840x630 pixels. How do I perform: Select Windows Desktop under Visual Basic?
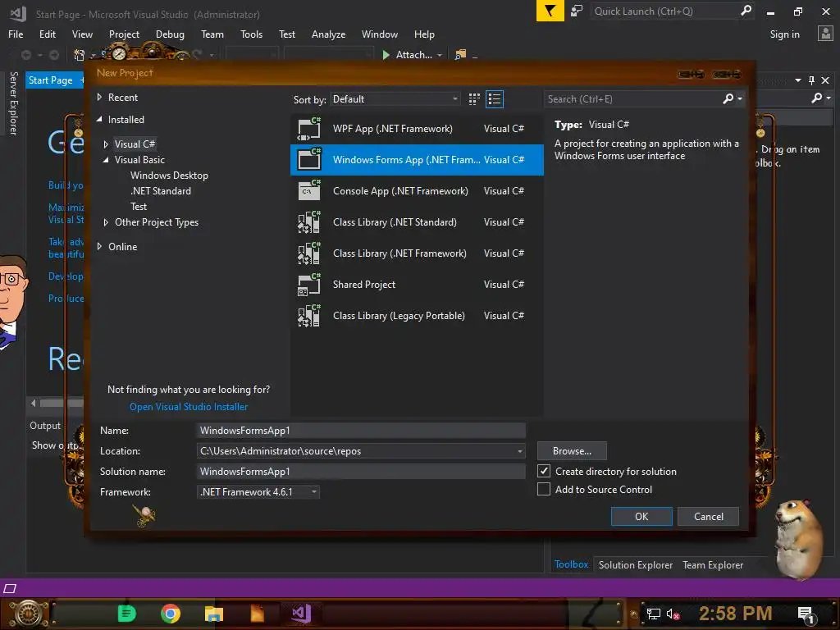point(169,176)
